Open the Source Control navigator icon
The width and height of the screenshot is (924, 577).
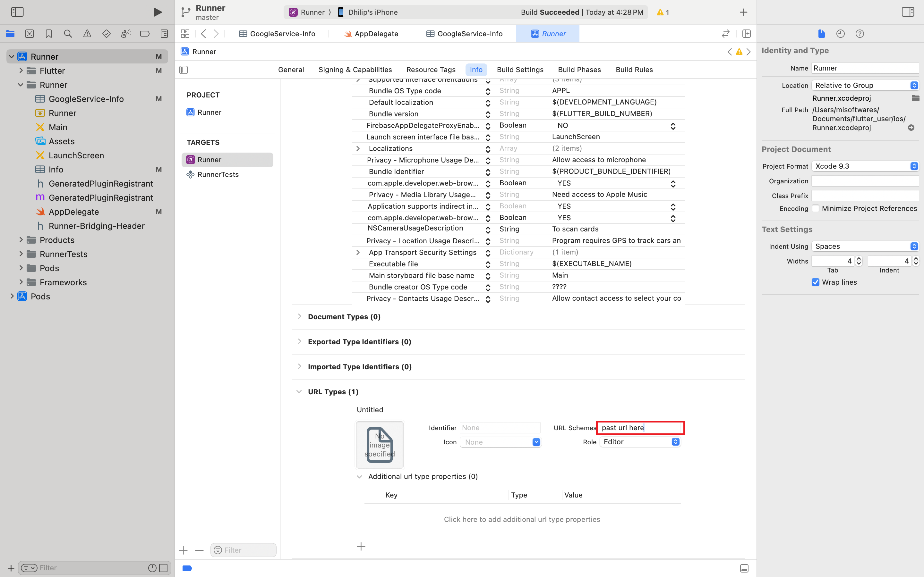(x=30, y=34)
